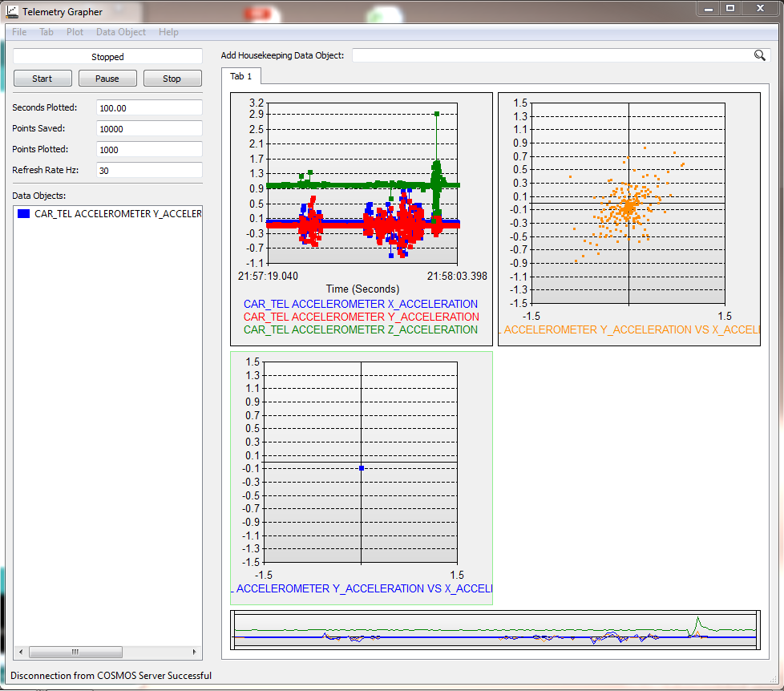Click the Points Saved field
This screenshot has width=784, height=691.
(149, 129)
